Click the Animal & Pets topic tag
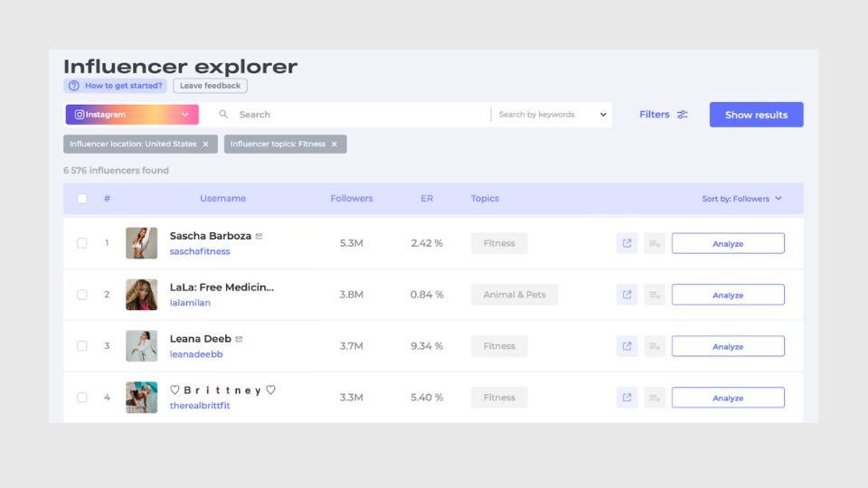The height and width of the screenshot is (488, 868). (x=514, y=295)
